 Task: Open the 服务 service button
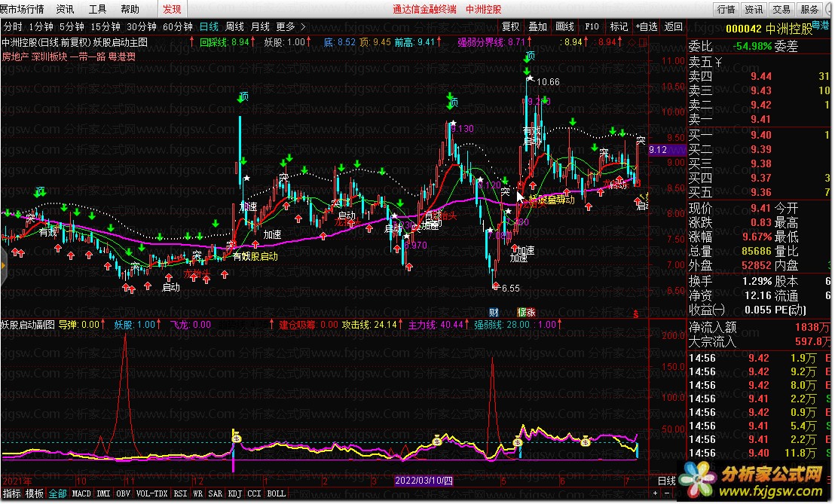[x=809, y=9]
